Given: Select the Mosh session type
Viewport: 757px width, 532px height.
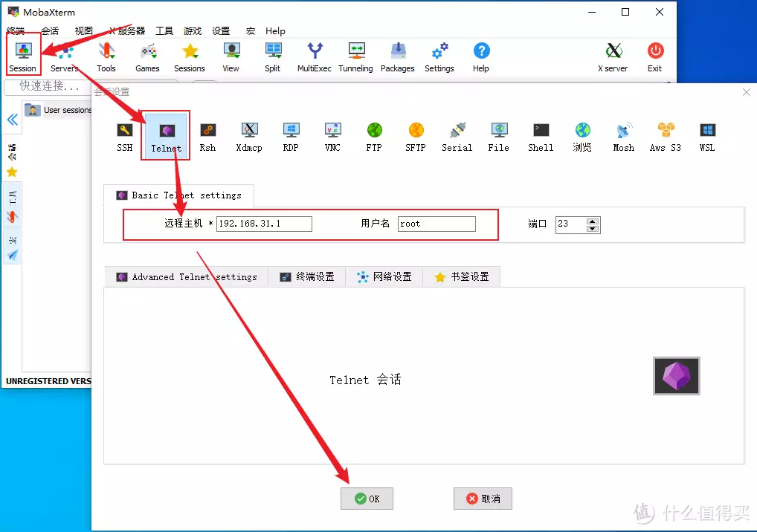Looking at the screenshot, I should click(624, 137).
